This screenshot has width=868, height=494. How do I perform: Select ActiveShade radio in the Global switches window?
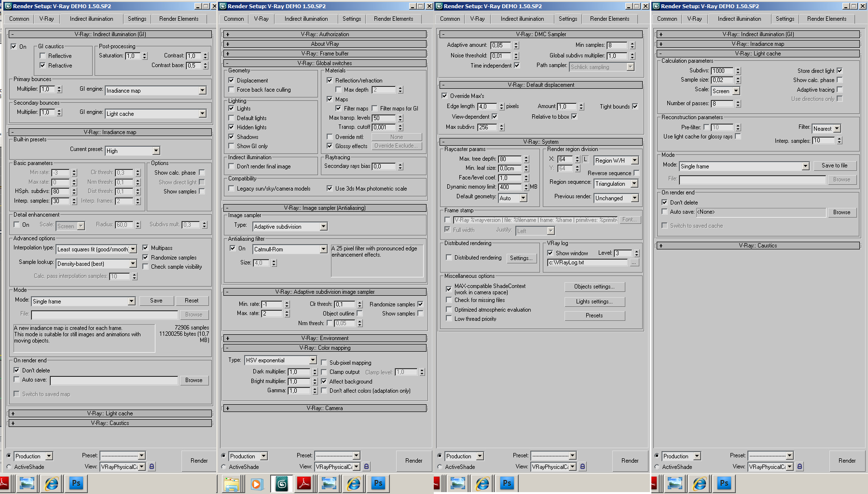tap(223, 467)
